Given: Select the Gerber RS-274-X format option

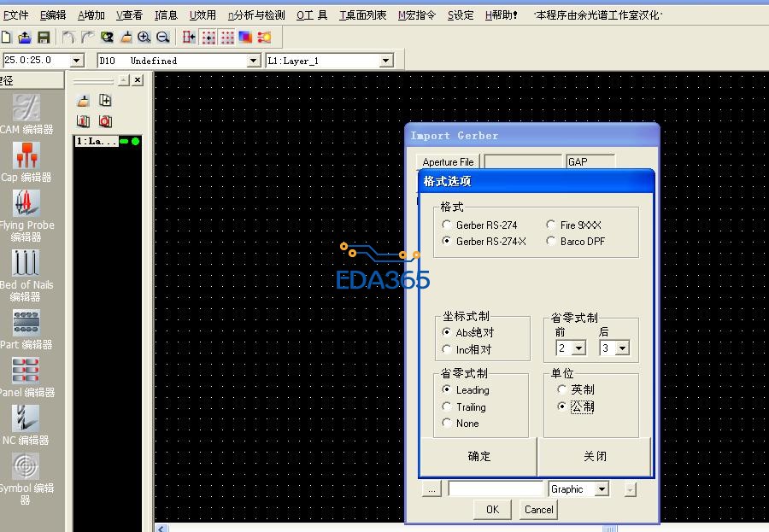Looking at the screenshot, I should coord(446,241).
